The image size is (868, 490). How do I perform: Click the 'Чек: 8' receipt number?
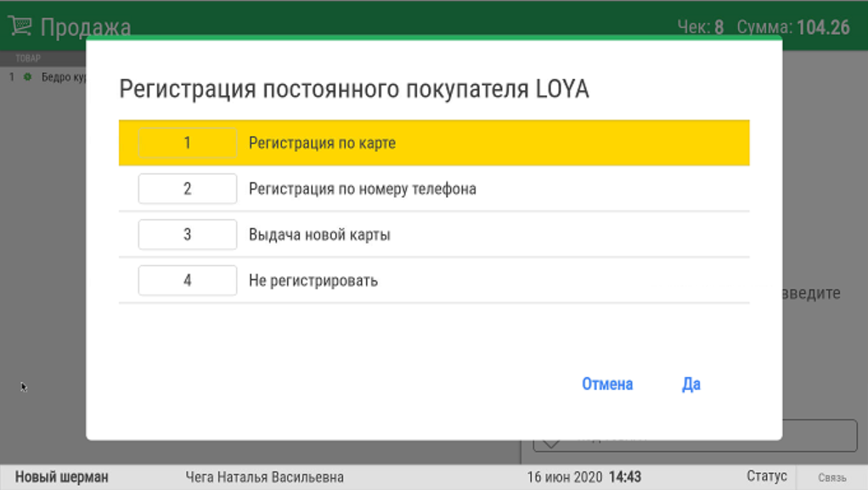[701, 27]
